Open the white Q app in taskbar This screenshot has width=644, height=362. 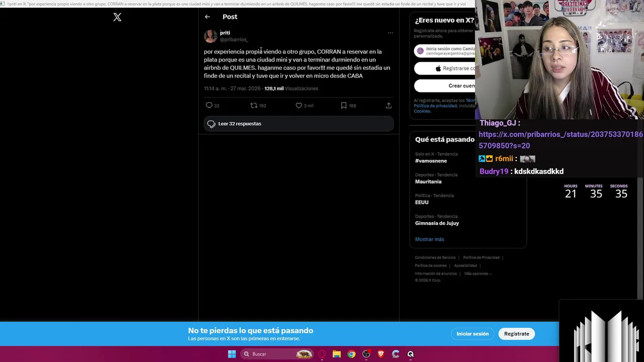411,354
